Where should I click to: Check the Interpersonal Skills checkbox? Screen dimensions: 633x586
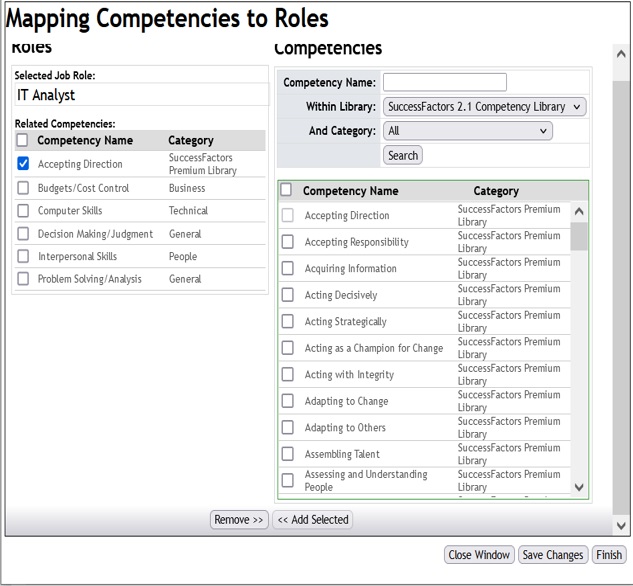click(23, 256)
